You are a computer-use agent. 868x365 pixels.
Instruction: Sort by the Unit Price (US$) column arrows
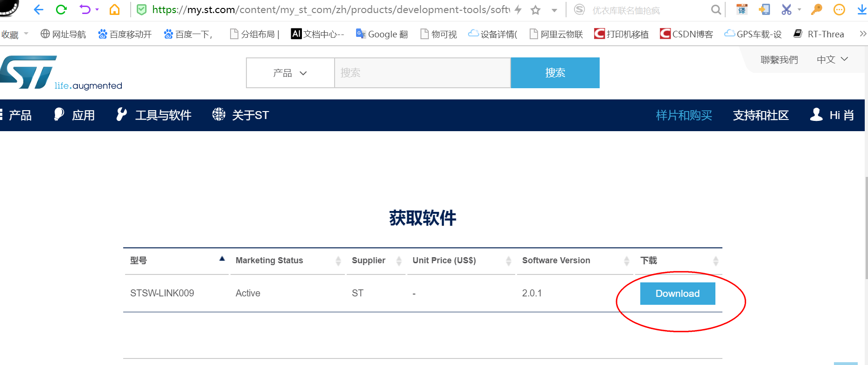(509, 261)
